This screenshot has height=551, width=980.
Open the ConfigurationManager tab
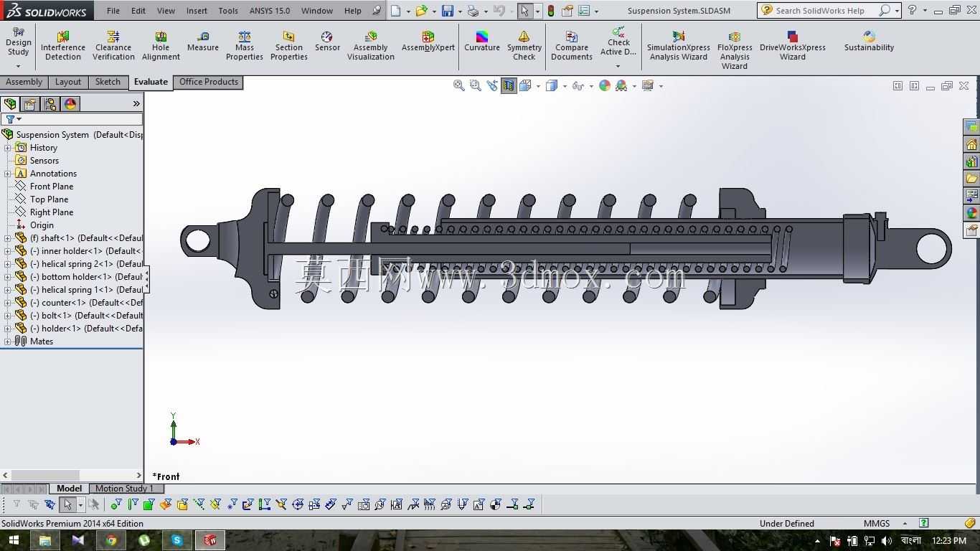coord(50,104)
